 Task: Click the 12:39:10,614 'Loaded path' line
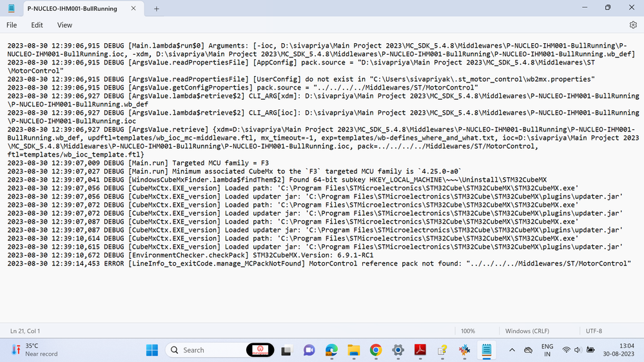click(293, 238)
